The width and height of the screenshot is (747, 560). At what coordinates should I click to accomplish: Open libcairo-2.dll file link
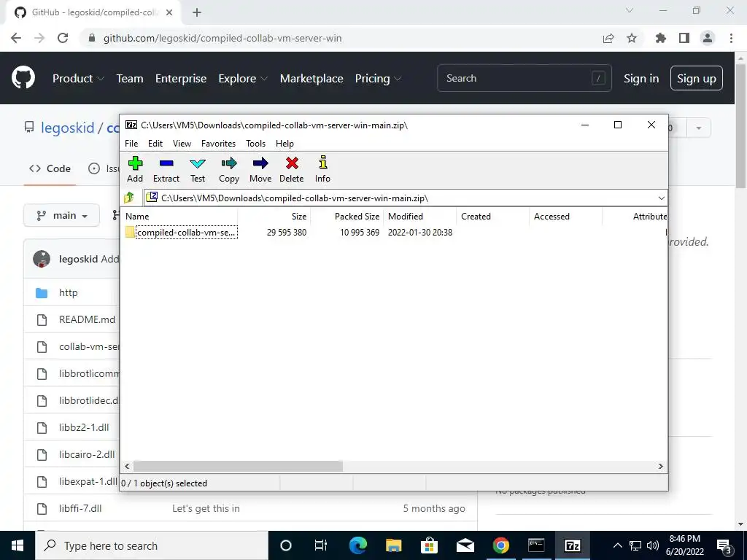point(87,454)
